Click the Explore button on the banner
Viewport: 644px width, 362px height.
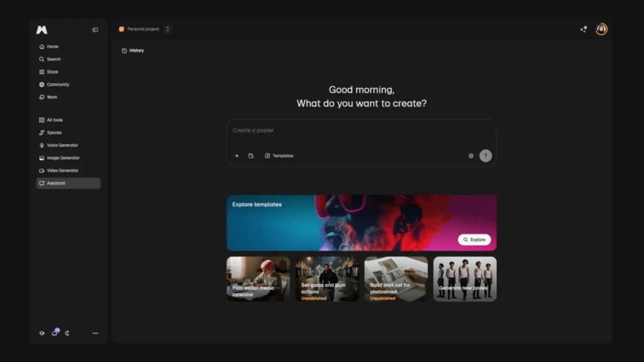coord(475,239)
